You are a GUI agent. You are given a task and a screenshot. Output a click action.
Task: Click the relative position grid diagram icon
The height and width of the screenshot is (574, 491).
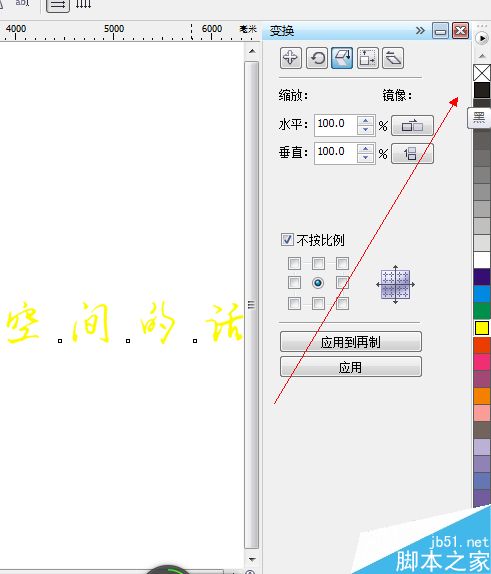[395, 284]
